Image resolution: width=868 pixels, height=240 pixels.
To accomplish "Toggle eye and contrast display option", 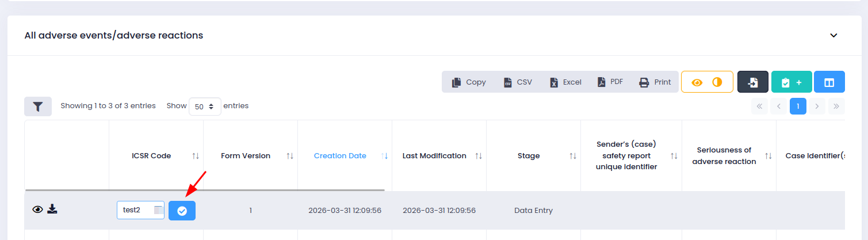I will tap(707, 82).
